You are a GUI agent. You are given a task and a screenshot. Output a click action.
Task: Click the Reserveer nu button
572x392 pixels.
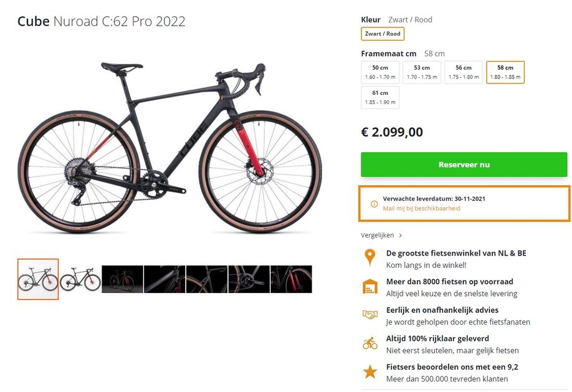464,165
